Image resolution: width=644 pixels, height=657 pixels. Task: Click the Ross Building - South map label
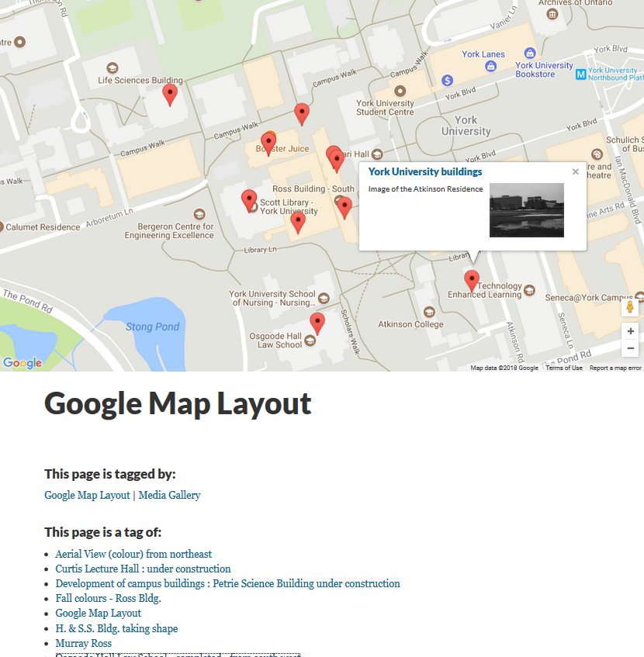[x=313, y=189]
